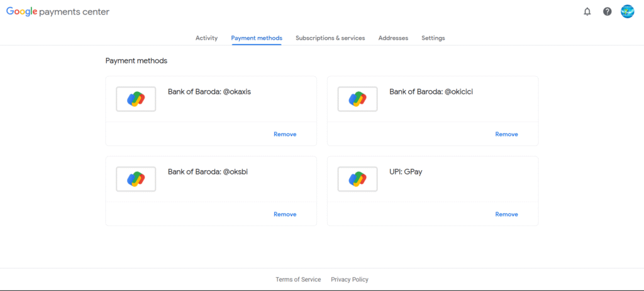Click the GPay icon for @okaxis
The image size is (644, 291).
pyautogui.click(x=136, y=100)
